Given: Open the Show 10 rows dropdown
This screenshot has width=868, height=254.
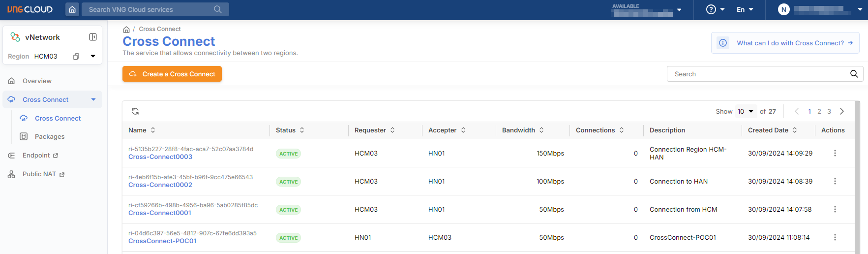Looking at the screenshot, I should pyautogui.click(x=746, y=112).
